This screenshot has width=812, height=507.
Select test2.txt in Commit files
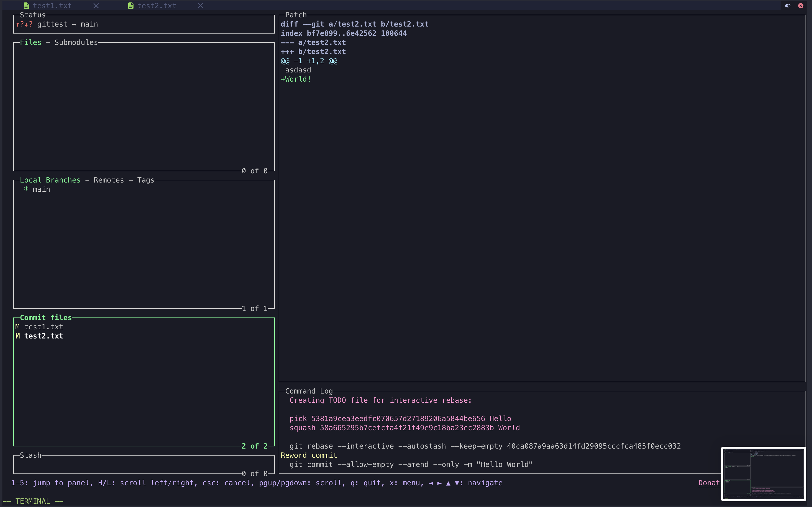pyautogui.click(x=43, y=336)
